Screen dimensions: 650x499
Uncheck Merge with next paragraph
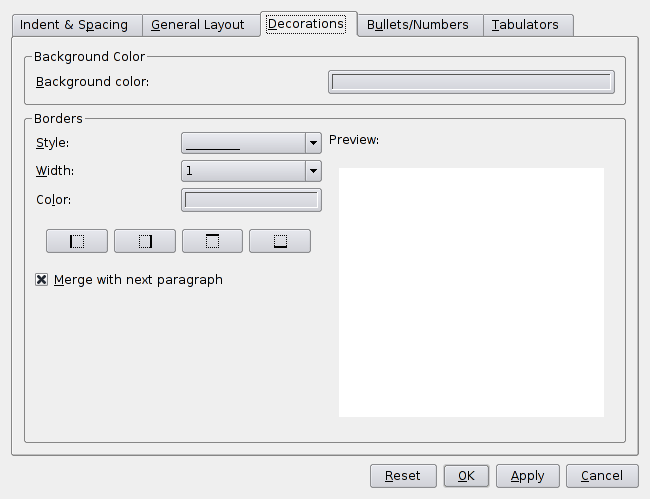pos(42,280)
